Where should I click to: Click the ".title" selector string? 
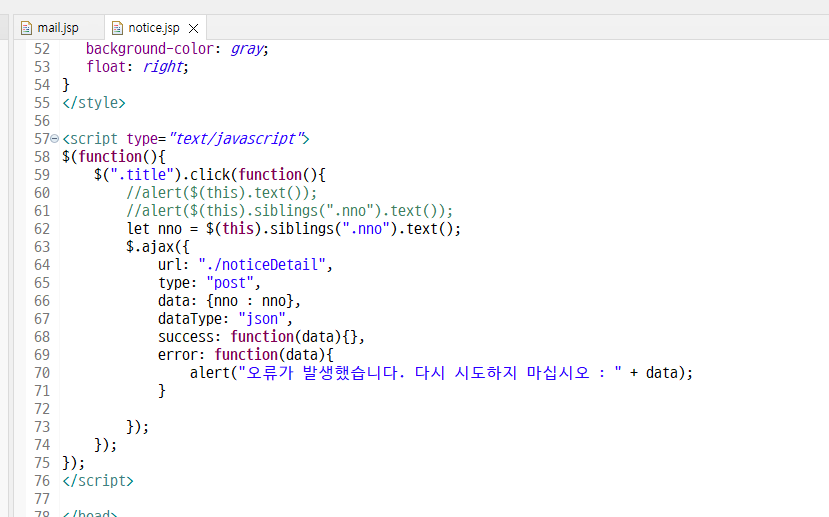[142, 174]
